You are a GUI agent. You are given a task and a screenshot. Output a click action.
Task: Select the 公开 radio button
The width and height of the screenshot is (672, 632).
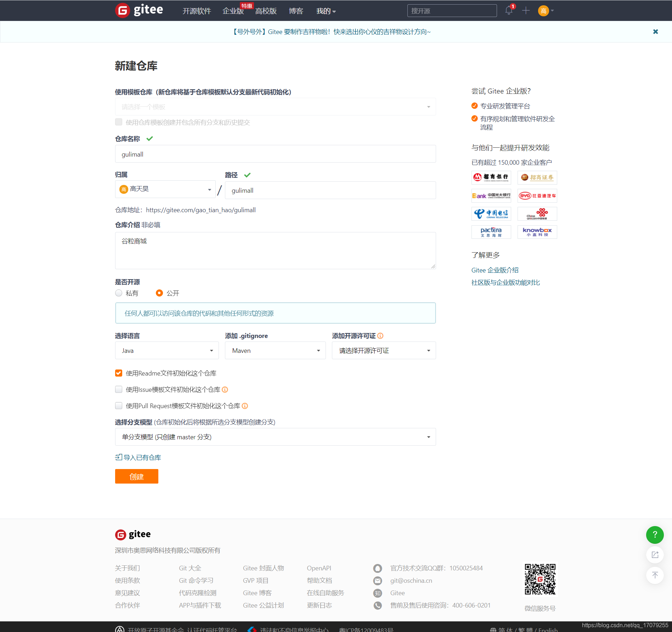tap(159, 293)
